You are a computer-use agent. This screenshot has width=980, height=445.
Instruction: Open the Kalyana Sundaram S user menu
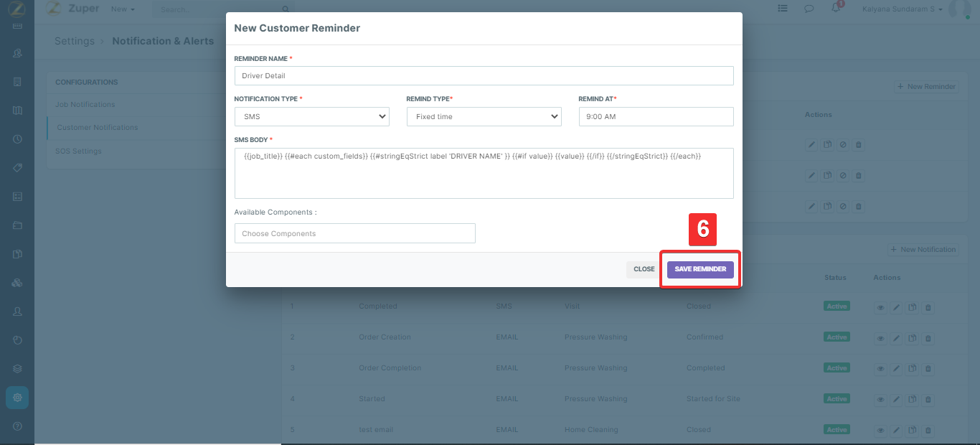[x=903, y=9]
